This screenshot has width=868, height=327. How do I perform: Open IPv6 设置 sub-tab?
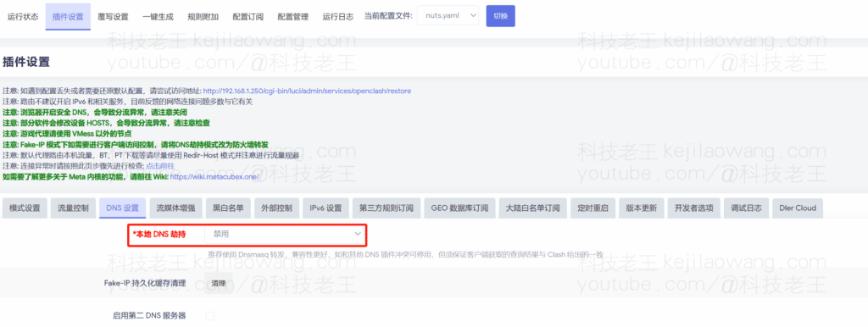click(x=325, y=208)
